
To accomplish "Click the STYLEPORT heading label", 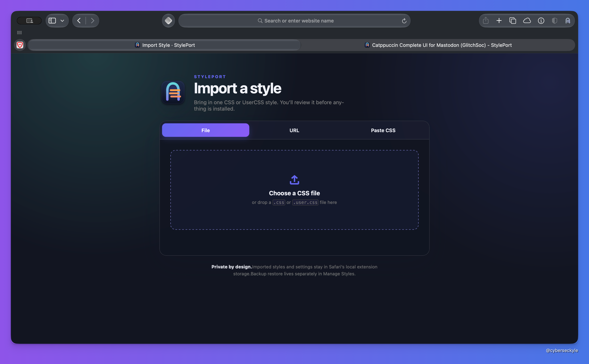I will point(210,77).
